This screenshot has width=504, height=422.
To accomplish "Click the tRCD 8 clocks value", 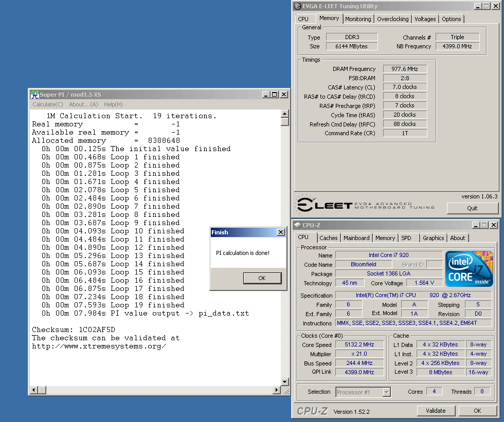I will [x=405, y=96].
